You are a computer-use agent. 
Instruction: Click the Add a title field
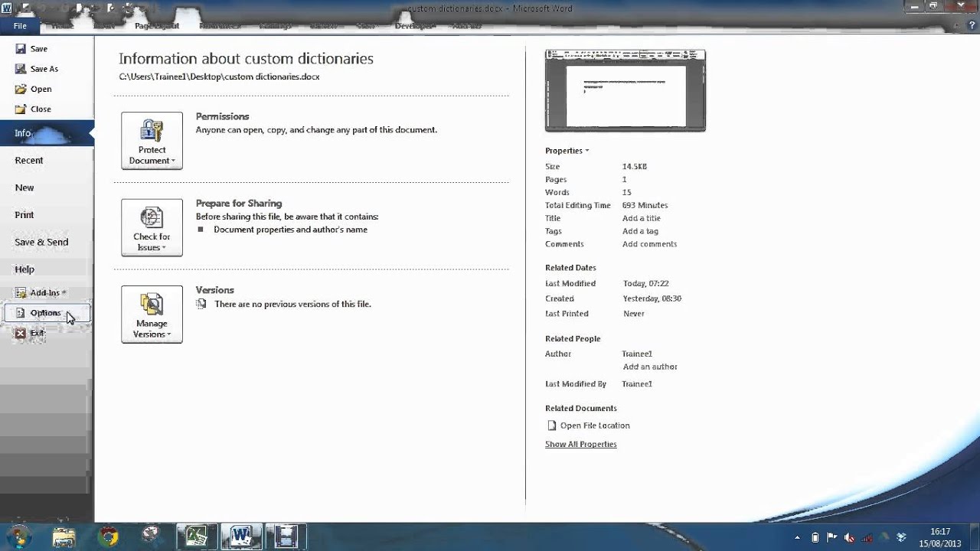pos(642,218)
